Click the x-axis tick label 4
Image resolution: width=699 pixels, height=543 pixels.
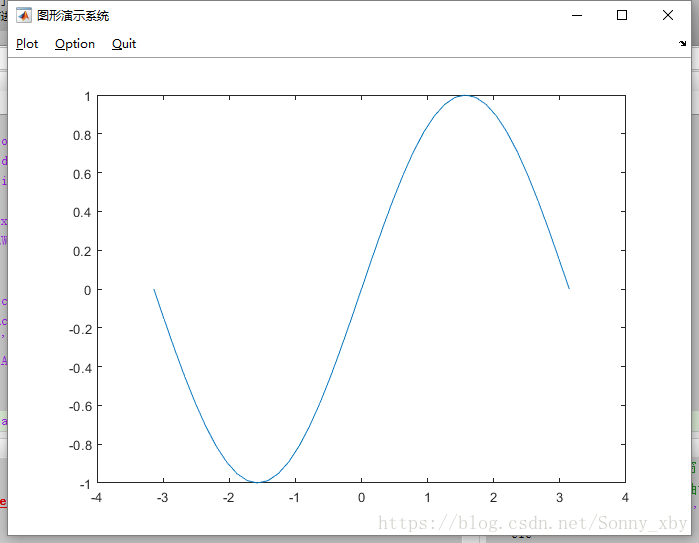tap(625, 498)
